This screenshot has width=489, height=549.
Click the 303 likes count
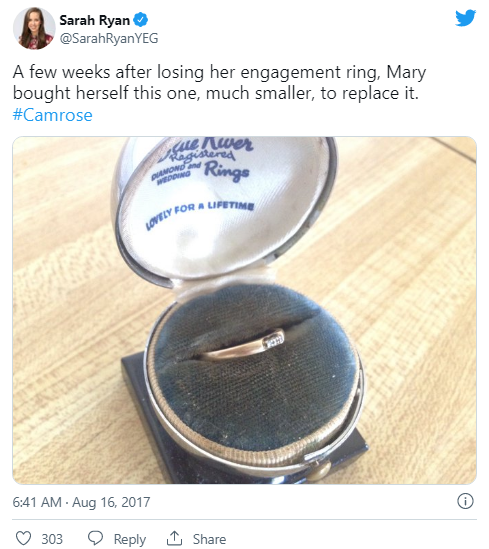(52, 539)
